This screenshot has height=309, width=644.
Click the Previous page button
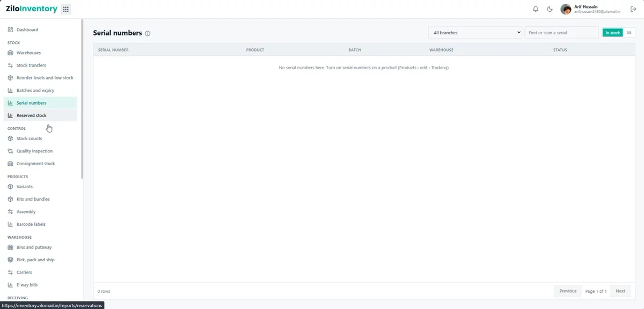pos(568,291)
